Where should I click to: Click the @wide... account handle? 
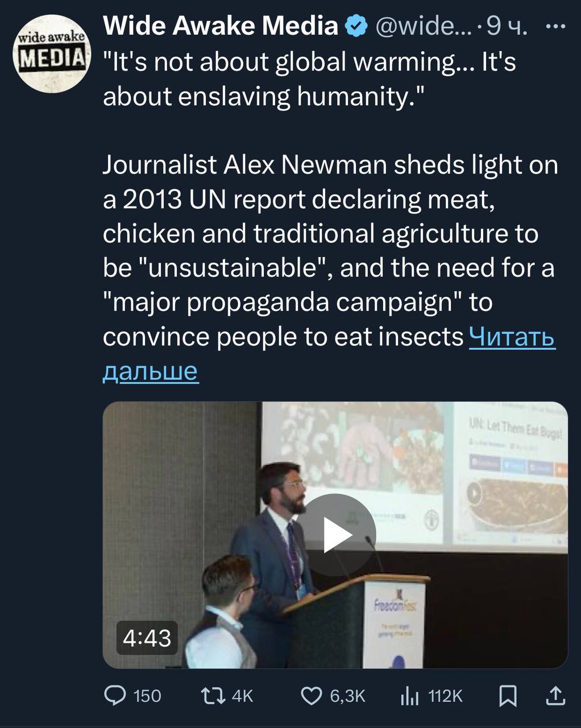click(x=421, y=27)
